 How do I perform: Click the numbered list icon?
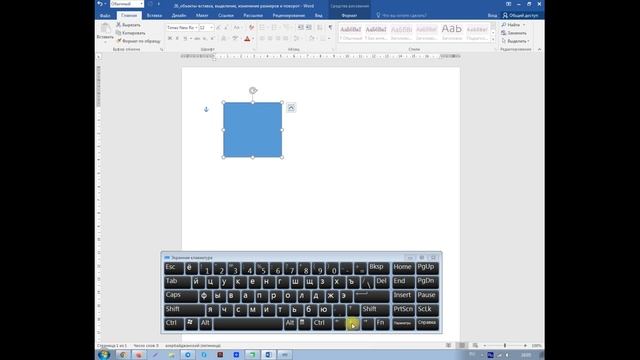click(x=274, y=27)
